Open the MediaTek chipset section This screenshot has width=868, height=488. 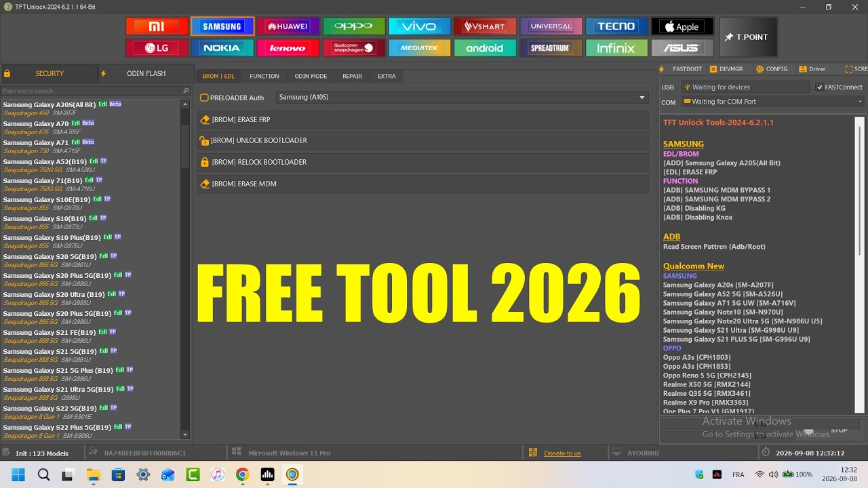pos(419,48)
